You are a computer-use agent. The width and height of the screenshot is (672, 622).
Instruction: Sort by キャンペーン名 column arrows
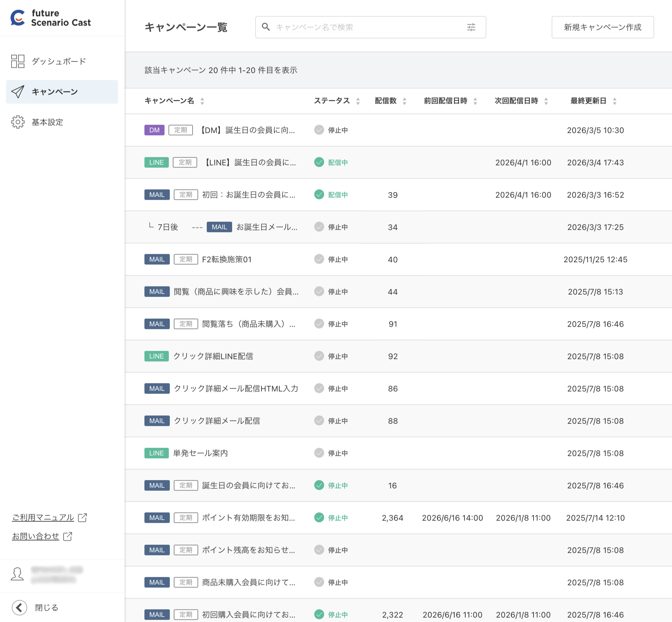point(202,101)
